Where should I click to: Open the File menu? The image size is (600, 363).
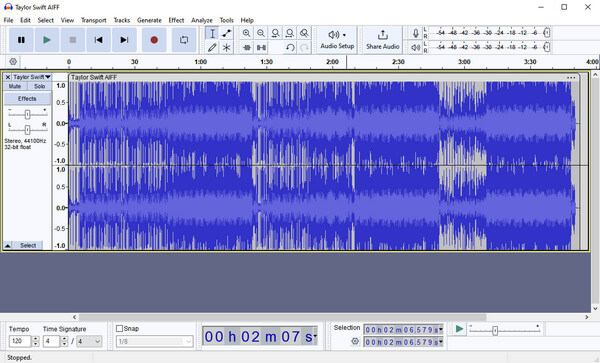pyautogui.click(x=8, y=20)
